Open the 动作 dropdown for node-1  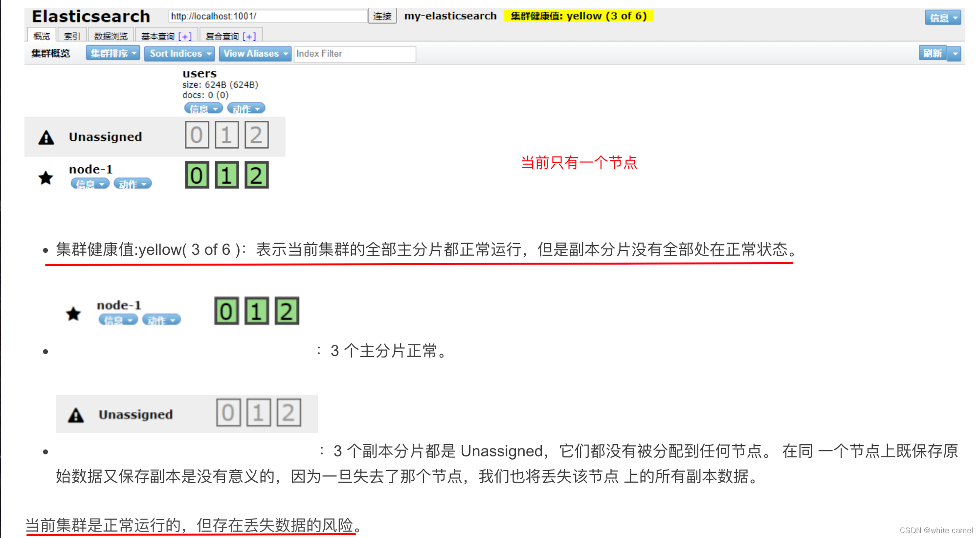pyautogui.click(x=133, y=184)
